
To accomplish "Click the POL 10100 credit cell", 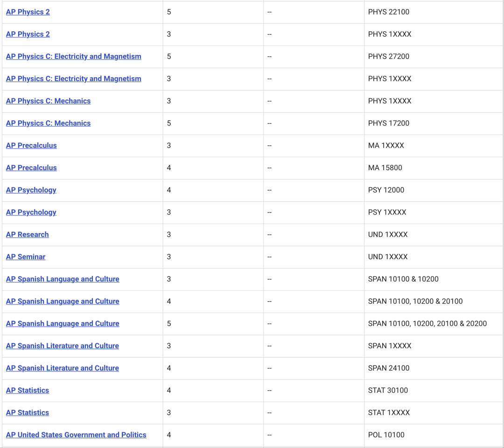I will (386, 435).
